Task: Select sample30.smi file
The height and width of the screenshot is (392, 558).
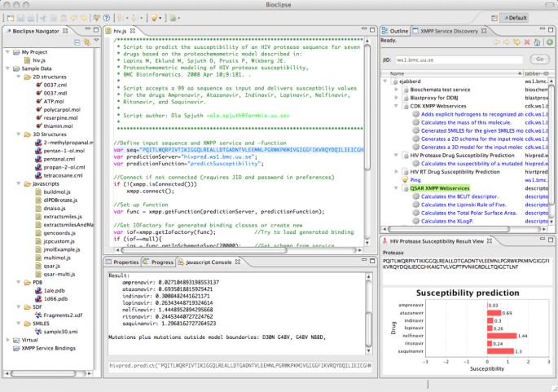Action: (60, 332)
